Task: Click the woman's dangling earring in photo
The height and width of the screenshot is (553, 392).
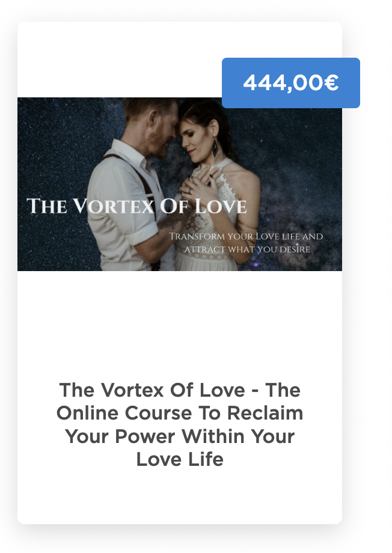Action: tap(214, 149)
